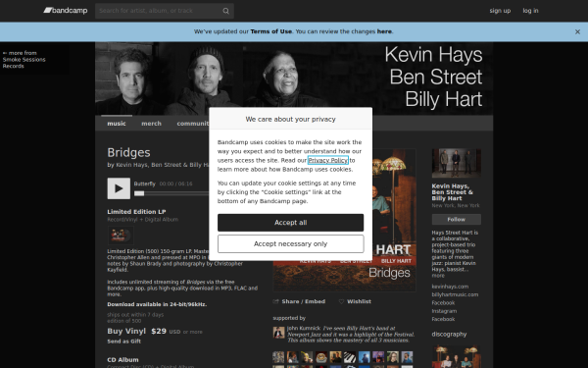
Task: Open John Kumnick supporter name
Action: click(x=304, y=328)
